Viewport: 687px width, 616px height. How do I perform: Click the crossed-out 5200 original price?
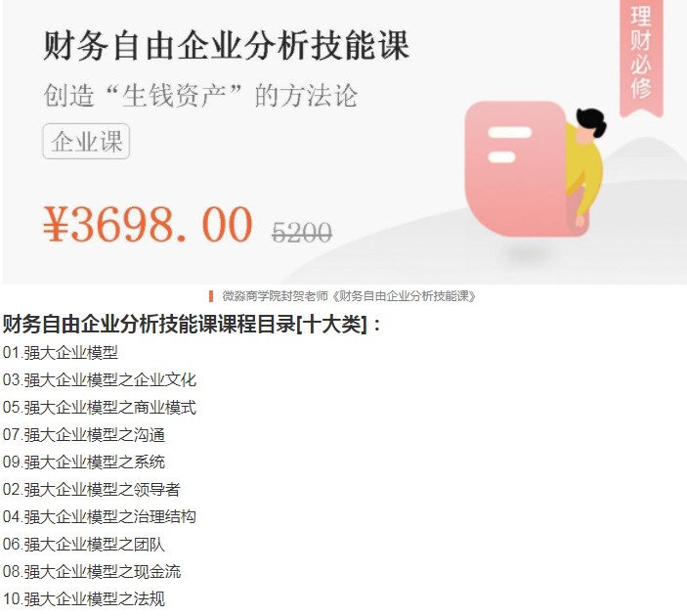coord(301,232)
